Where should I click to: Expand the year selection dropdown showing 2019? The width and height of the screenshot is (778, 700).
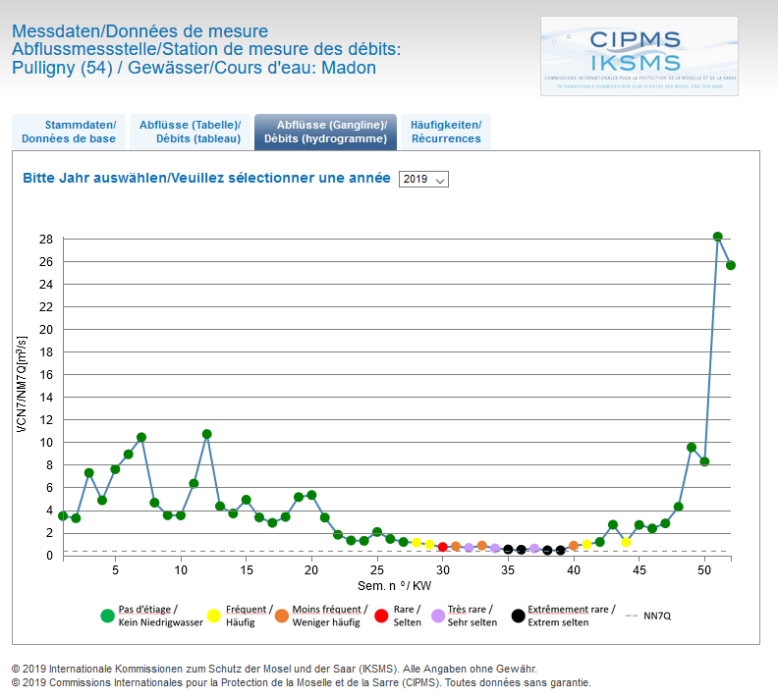point(423,180)
